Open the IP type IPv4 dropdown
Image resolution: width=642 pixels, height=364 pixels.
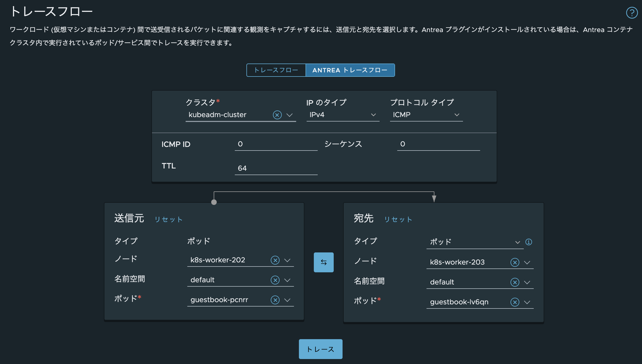pos(343,115)
